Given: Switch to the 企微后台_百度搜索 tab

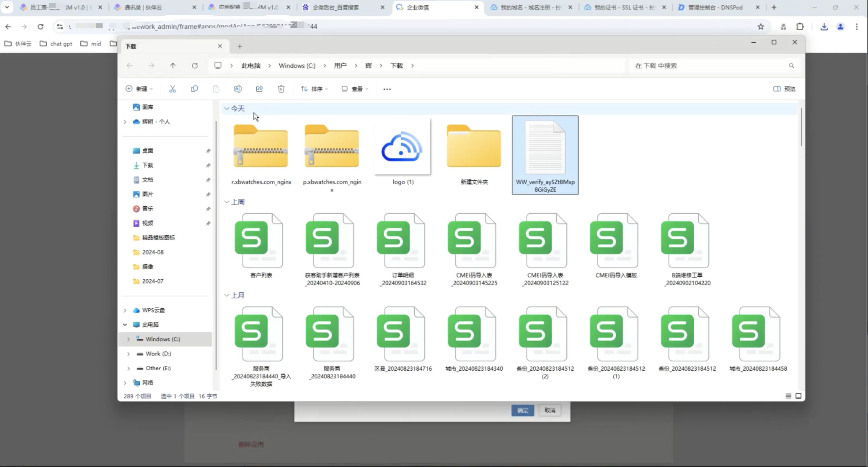Looking at the screenshot, I should 343,7.
